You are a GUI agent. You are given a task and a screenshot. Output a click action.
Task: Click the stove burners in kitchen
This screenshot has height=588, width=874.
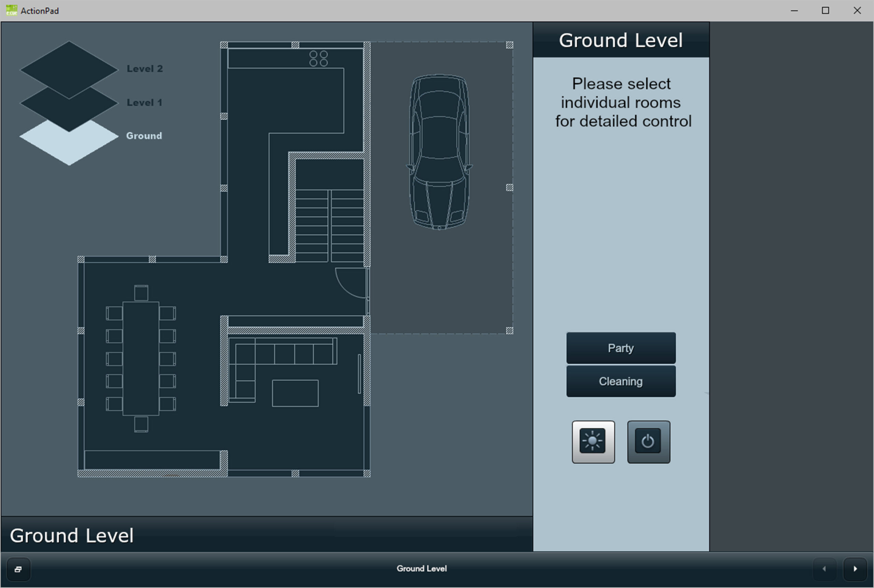coord(318,59)
